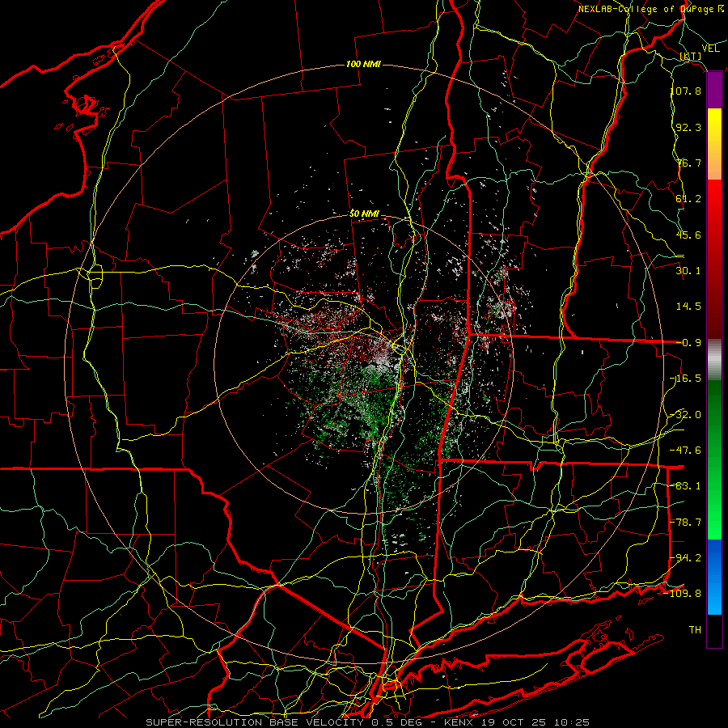Click the VEL legend title
Screen dimensions: 728x728
(710, 49)
